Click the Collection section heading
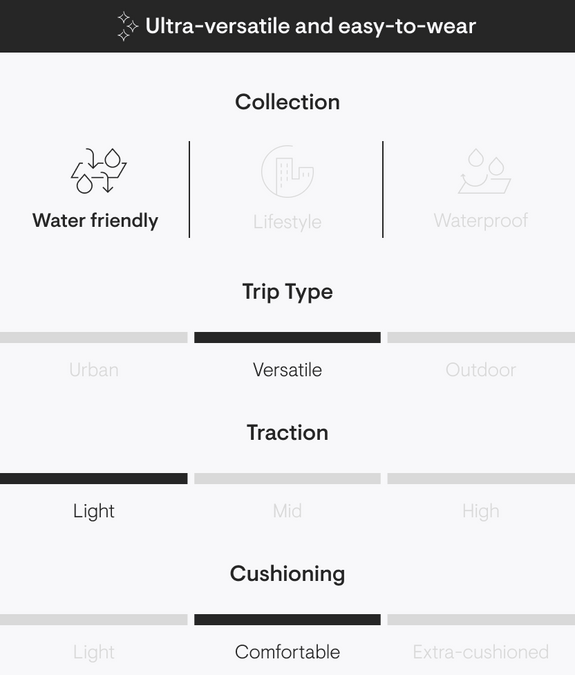The height and width of the screenshot is (675, 575). pos(288,102)
